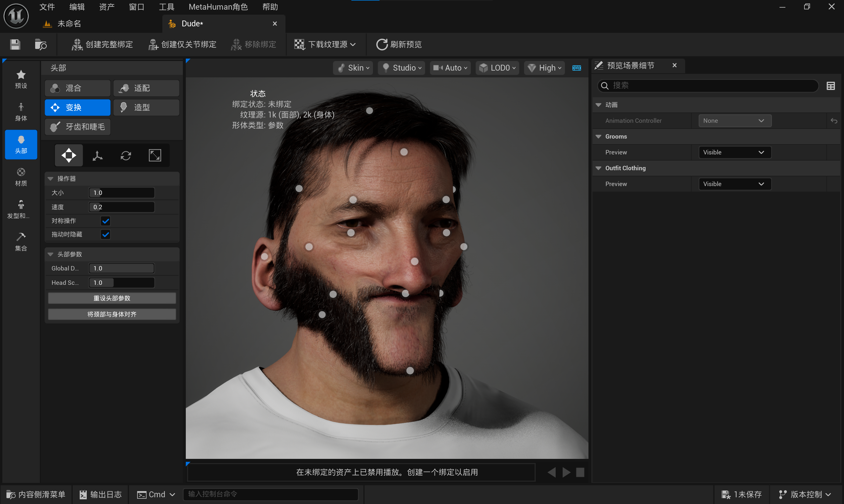Click the save asset floppy icon
This screenshot has width=844, height=504.
tap(15, 45)
